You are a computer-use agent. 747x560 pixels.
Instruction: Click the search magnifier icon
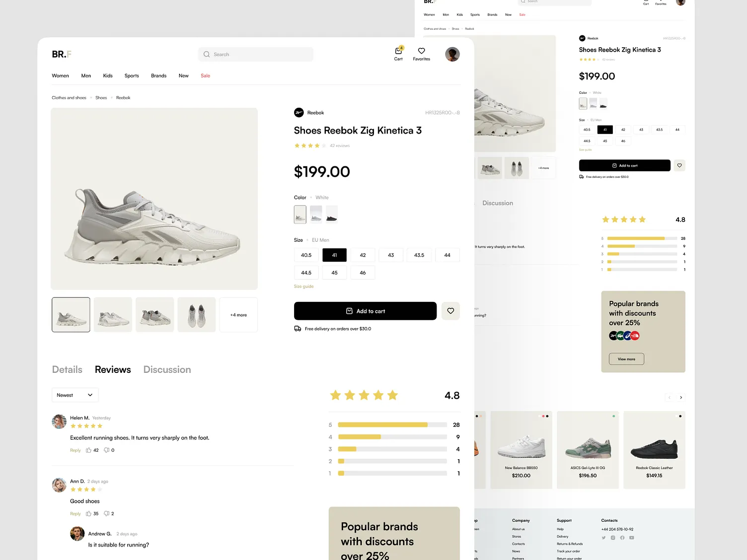tap(206, 54)
